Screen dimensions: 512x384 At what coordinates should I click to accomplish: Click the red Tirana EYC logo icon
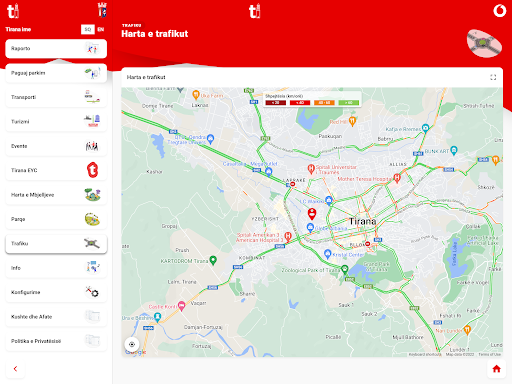(x=92, y=170)
